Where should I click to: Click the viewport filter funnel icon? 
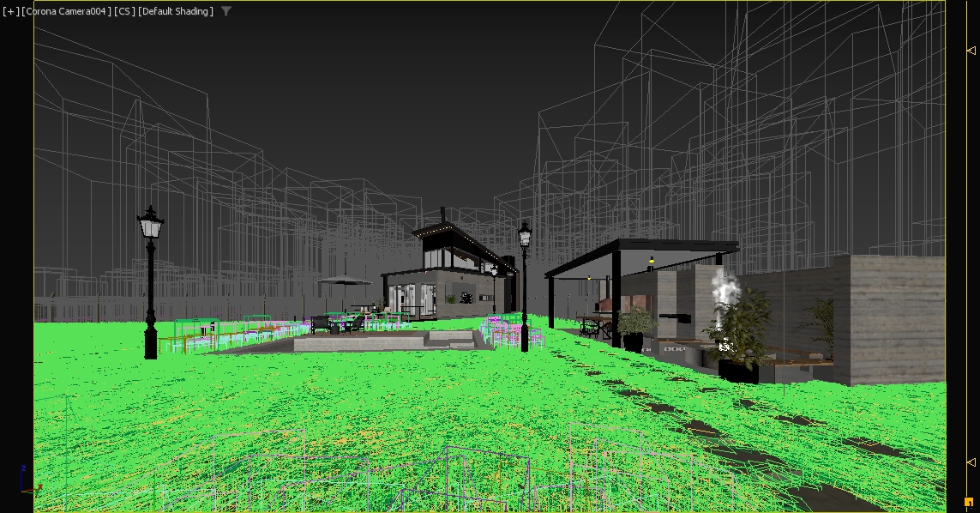point(226,10)
